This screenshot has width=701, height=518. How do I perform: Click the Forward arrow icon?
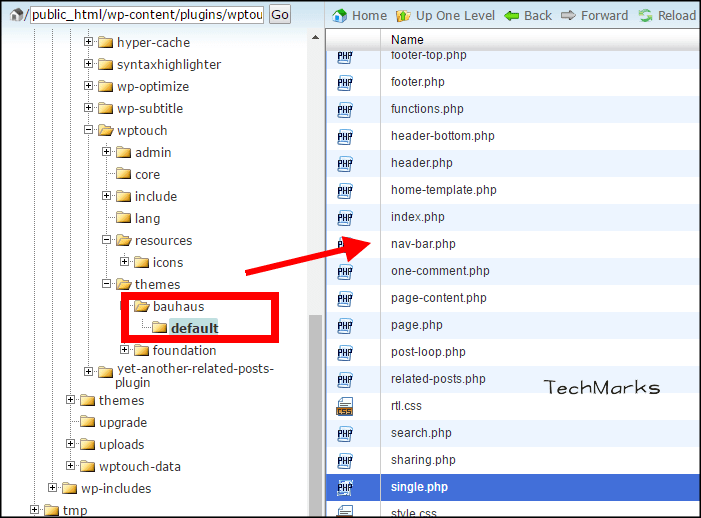click(x=568, y=16)
